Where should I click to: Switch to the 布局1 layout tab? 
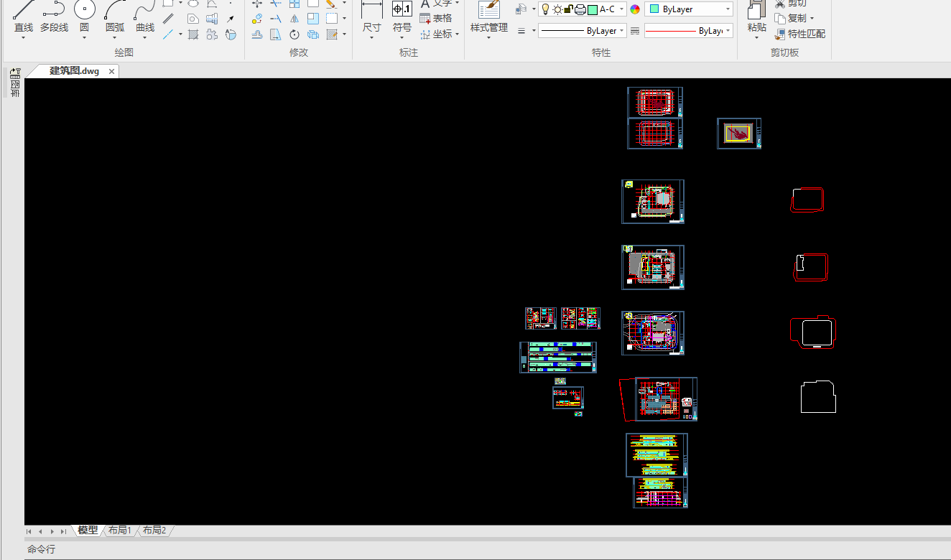(x=120, y=531)
